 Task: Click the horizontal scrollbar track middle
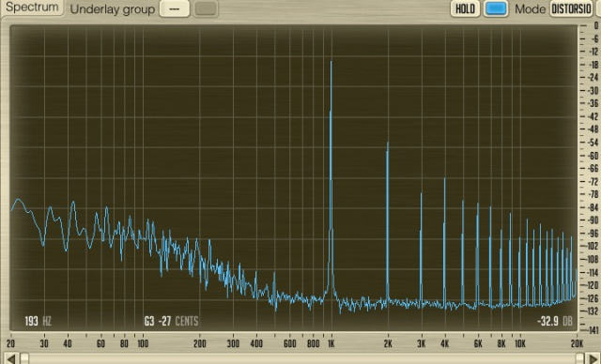click(x=302, y=359)
